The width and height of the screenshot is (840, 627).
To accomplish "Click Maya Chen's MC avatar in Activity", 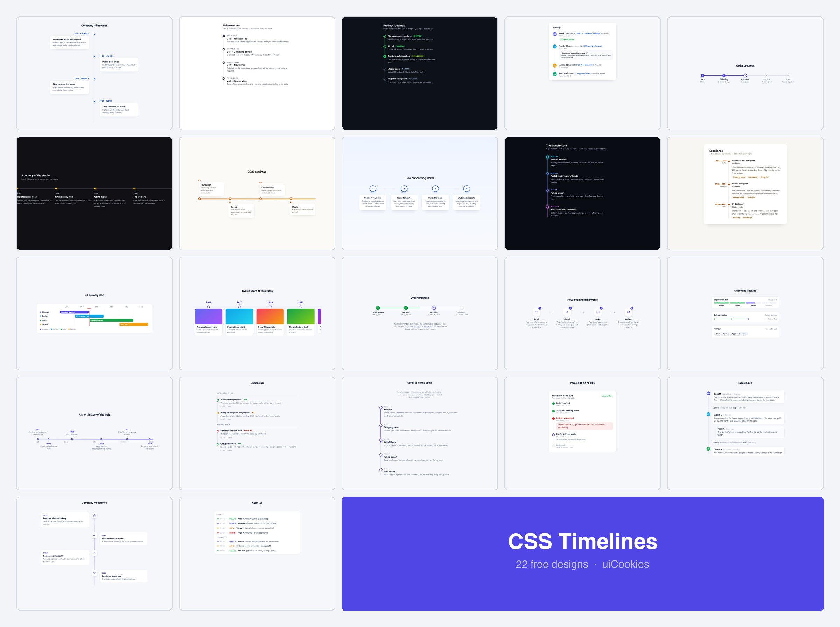I will (555, 34).
